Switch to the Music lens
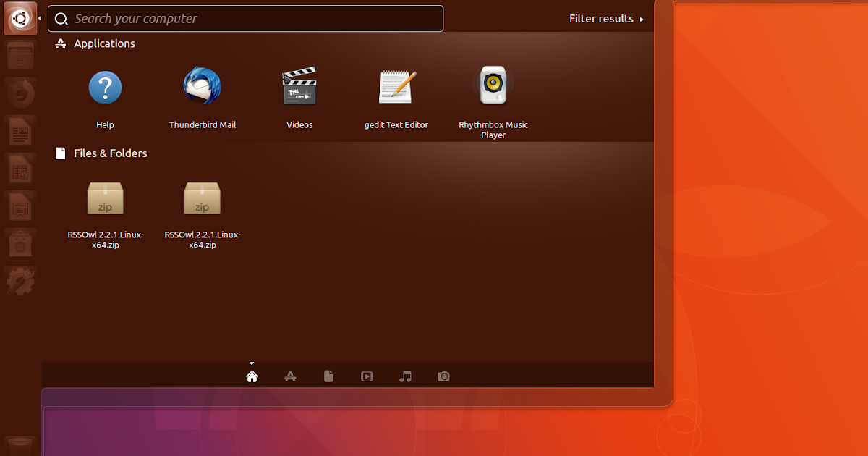868x456 pixels. pos(405,376)
